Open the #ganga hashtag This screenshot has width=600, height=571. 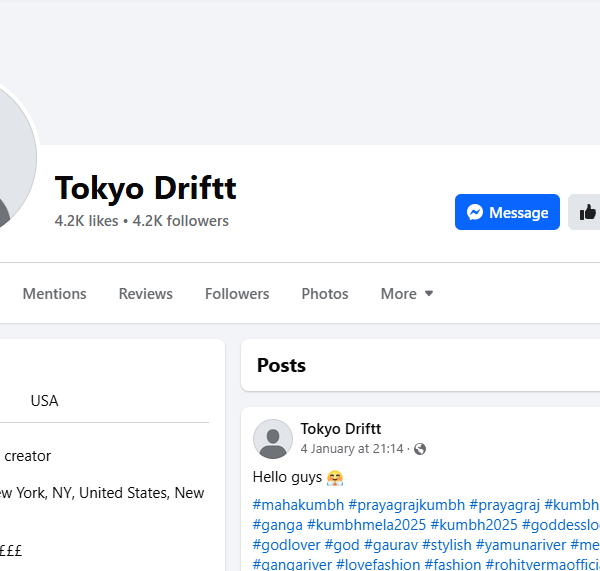pyautogui.click(x=277, y=525)
